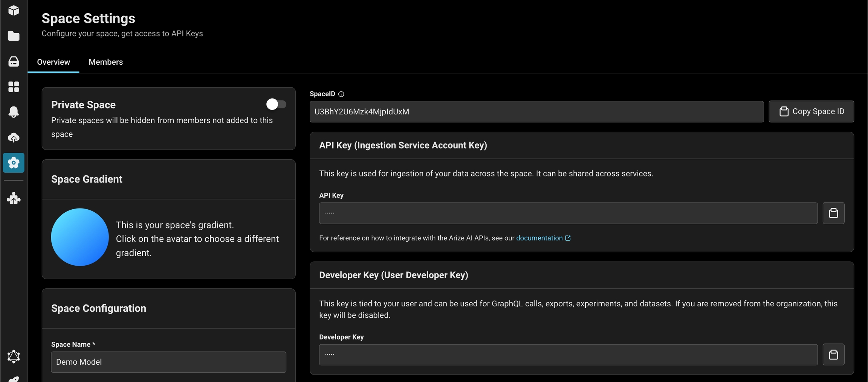Click the Space Name input field
Screen dimensions: 868x382
(x=168, y=362)
